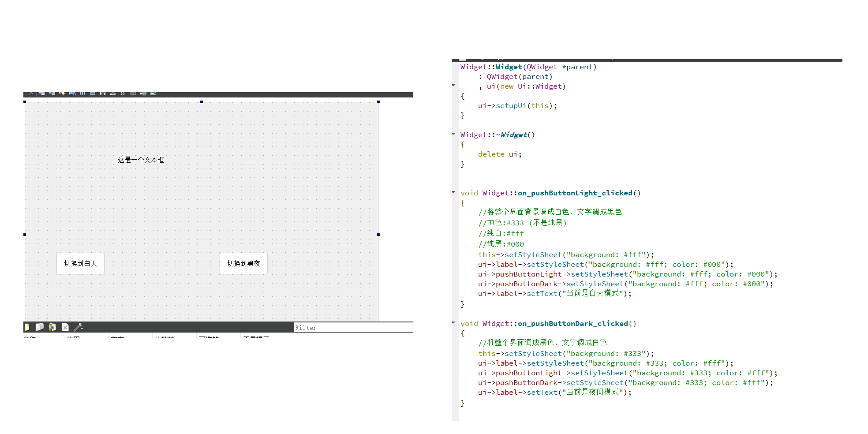Viewport: 868px width, 434px height.
Task: Click the comment line //纯黑:#000
Action: click(501, 244)
